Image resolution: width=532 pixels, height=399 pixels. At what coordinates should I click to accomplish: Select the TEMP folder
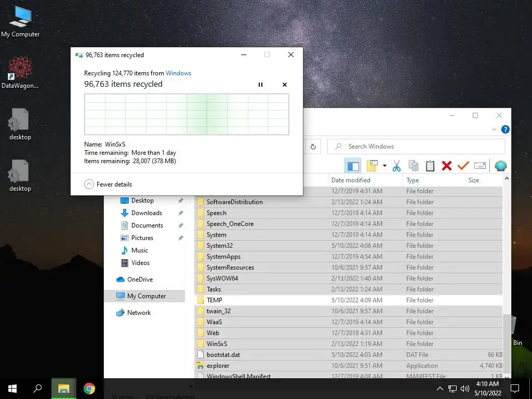point(349,300)
